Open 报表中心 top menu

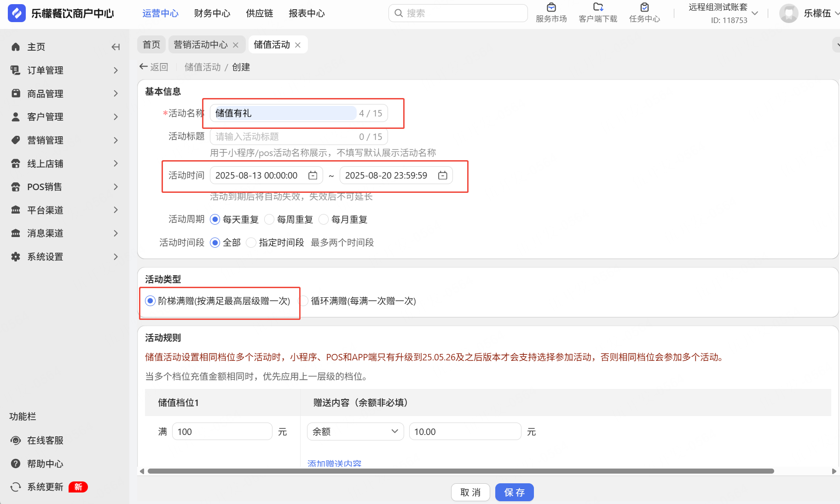(x=307, y=13)
